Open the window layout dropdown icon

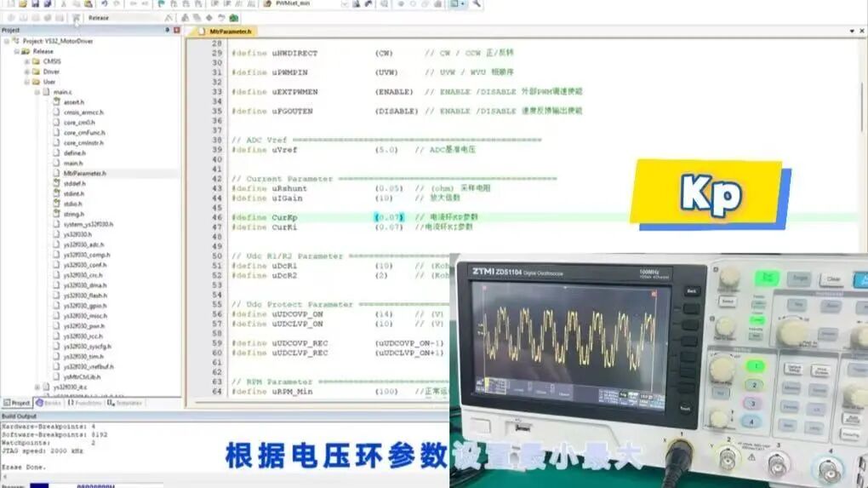457,4
